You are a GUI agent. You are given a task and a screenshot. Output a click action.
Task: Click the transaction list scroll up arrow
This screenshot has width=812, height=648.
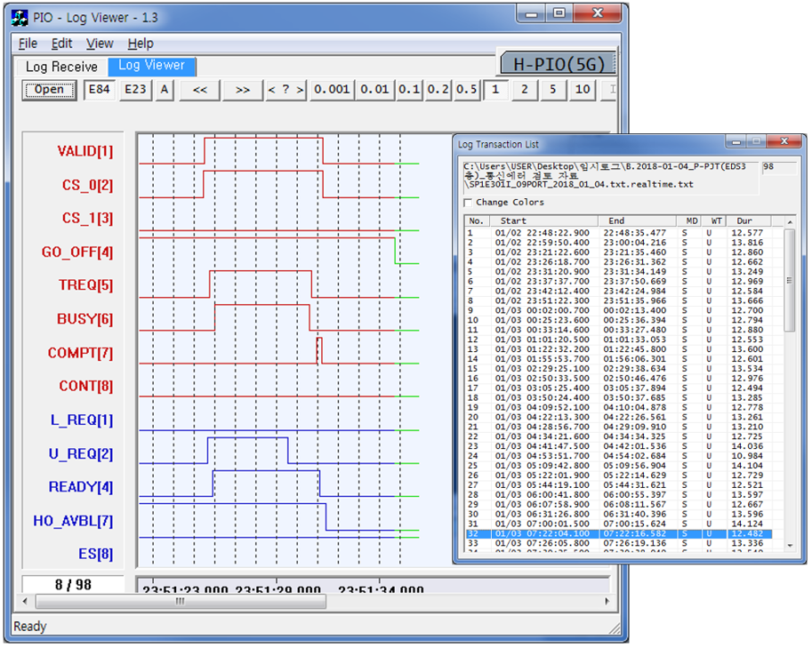(789, 221)
